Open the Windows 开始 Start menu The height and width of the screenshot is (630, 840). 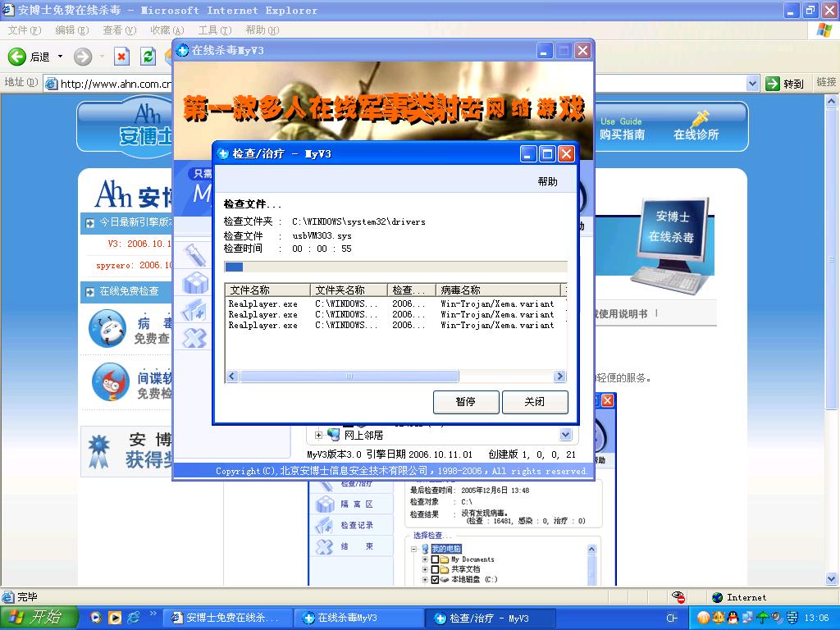click(38, 618)
